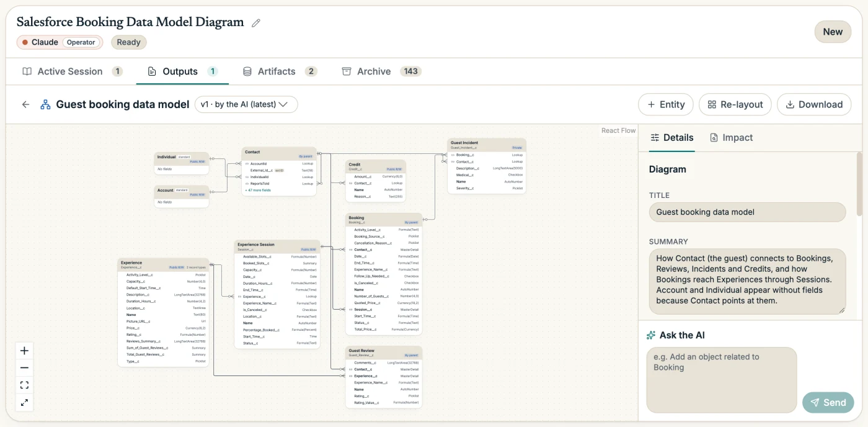Click 'ExternalId__c' field in Contact
The height and width of the screenshot is (427, 868).
coord(279,170)
